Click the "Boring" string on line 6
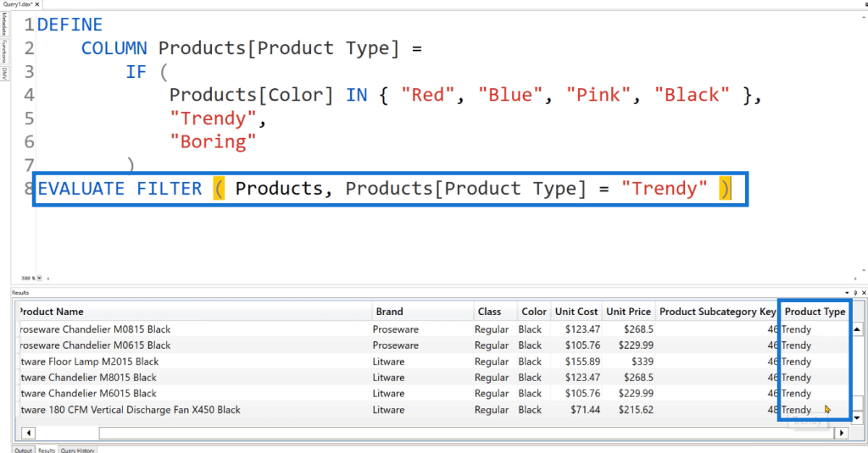The width and height of the screenshot is (868, 453). pos(213,141)
